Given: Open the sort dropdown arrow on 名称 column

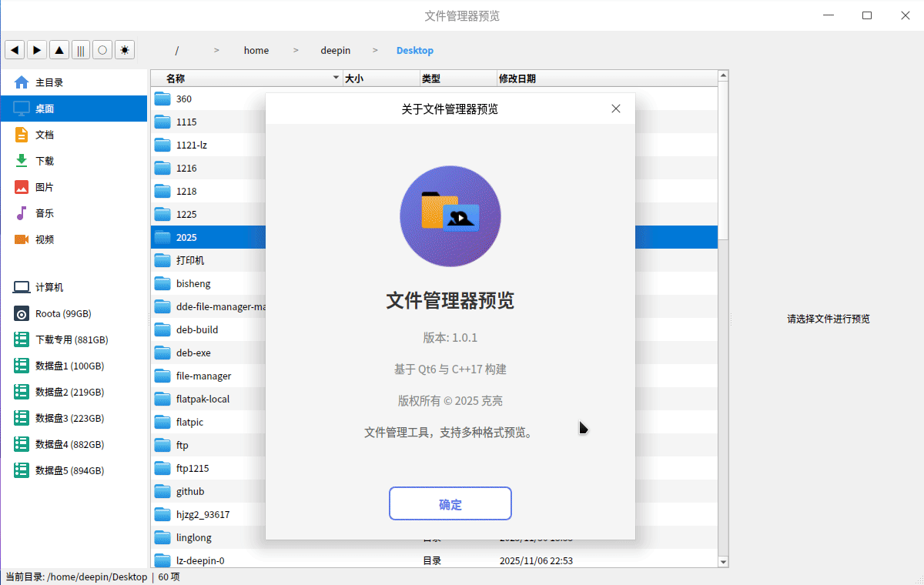Looking at the screenshot, I should coord(336,79).
